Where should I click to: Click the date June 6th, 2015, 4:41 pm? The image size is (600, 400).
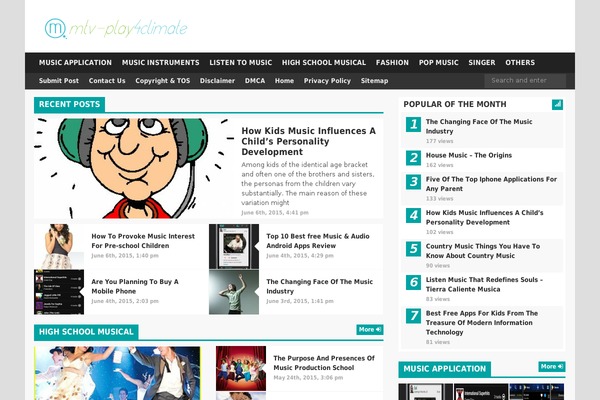(x=275, y=212)
